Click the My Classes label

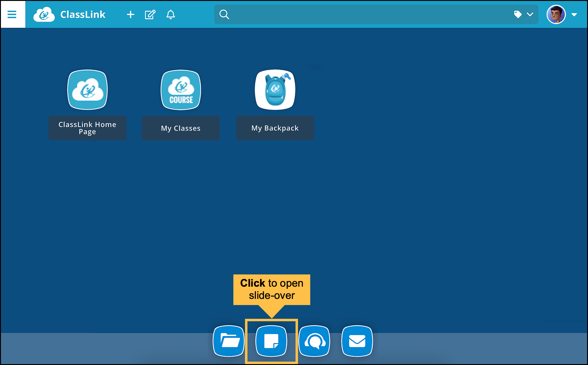(x=181, y=128)
